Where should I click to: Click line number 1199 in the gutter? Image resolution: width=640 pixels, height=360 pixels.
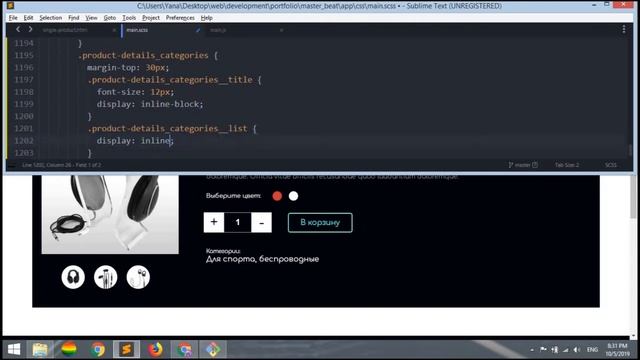[24, 104]
